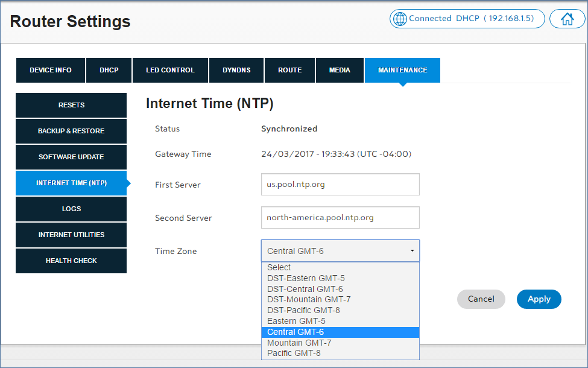588x368 pixels.
Task: Switch to the DHCP tab
Action: pyautogui.click(x=109, y=70)
